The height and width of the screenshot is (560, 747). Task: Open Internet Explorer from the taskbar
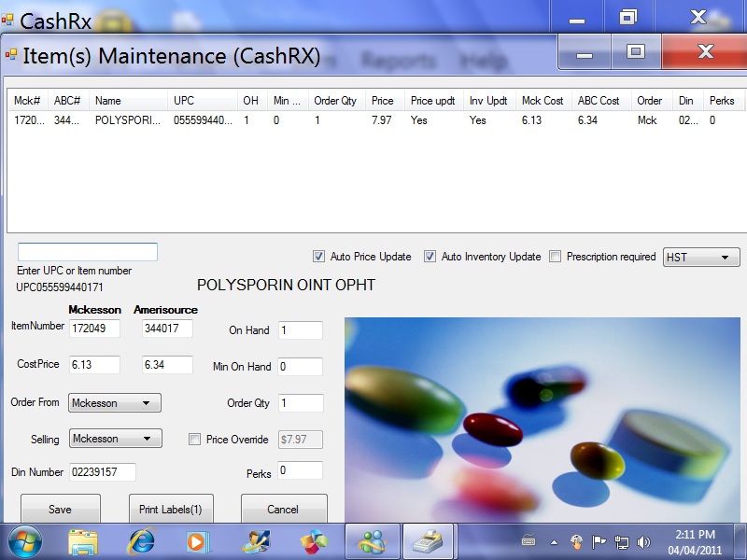point(140,539)
